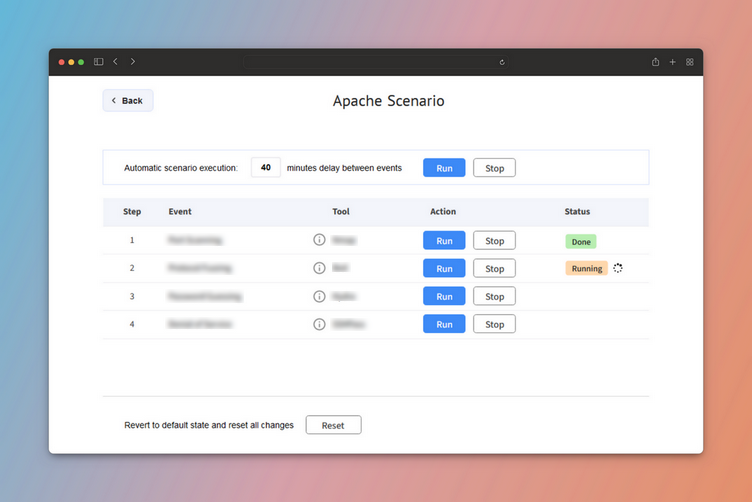
Task: Click the Reset button
Action: 333,425
